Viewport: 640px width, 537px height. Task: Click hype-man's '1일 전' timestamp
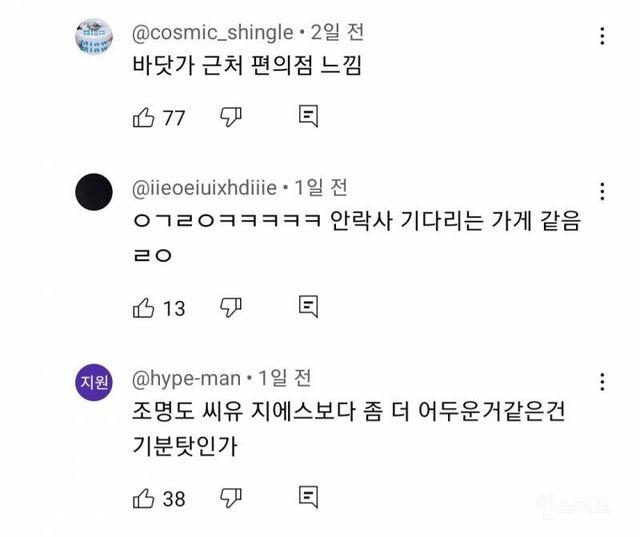click(285, 378)
